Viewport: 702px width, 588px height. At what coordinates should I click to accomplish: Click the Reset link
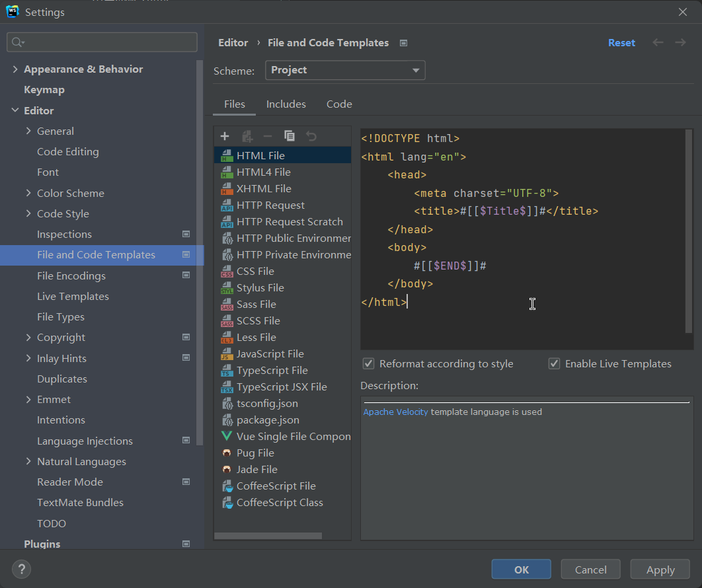pyautogui.click(x=621, y=42)
